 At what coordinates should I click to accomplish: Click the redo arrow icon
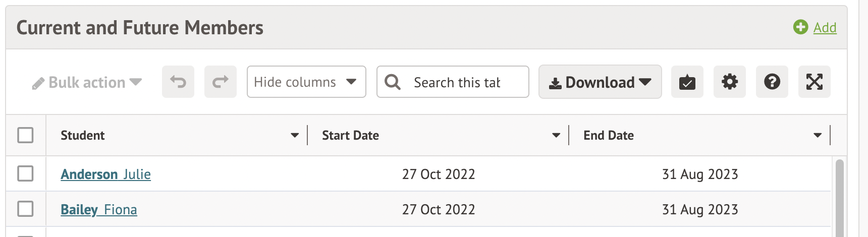pos(220,82)
